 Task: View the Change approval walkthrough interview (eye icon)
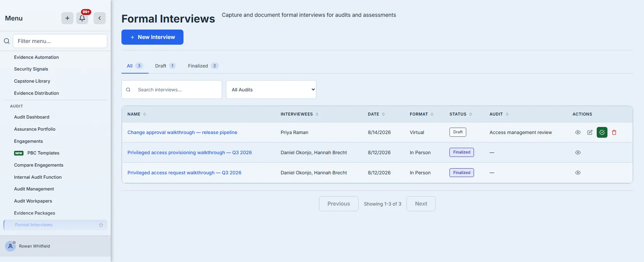[x=578, y=133]
